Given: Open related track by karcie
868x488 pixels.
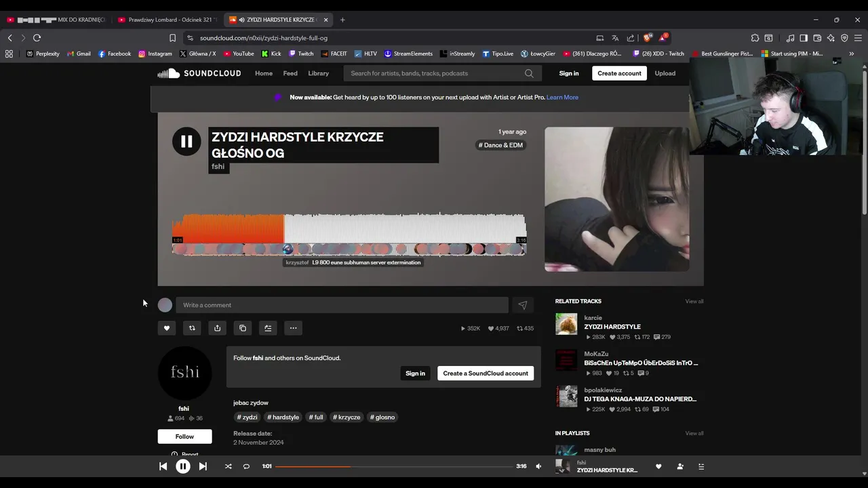Looking at the screenshot, I should 612,327.
